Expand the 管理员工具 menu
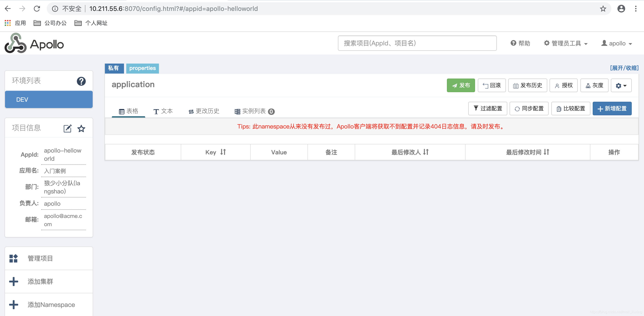Image resolution: width=644 pixels, height=316 pixels. pyautogui.click(x=566, y=43)
